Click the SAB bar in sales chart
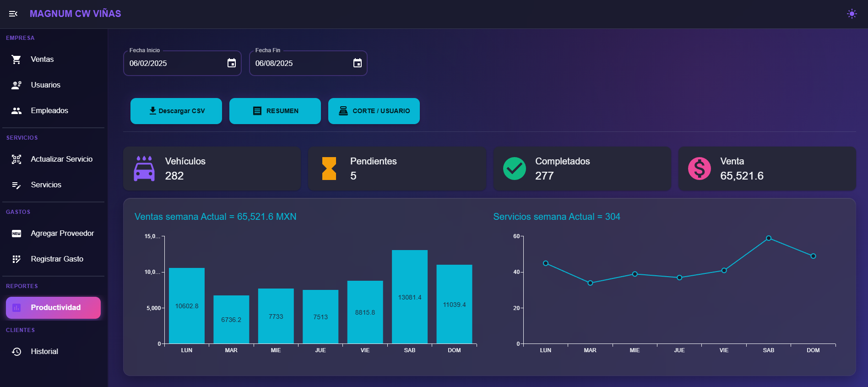The image size is (868, 387). 410,297
